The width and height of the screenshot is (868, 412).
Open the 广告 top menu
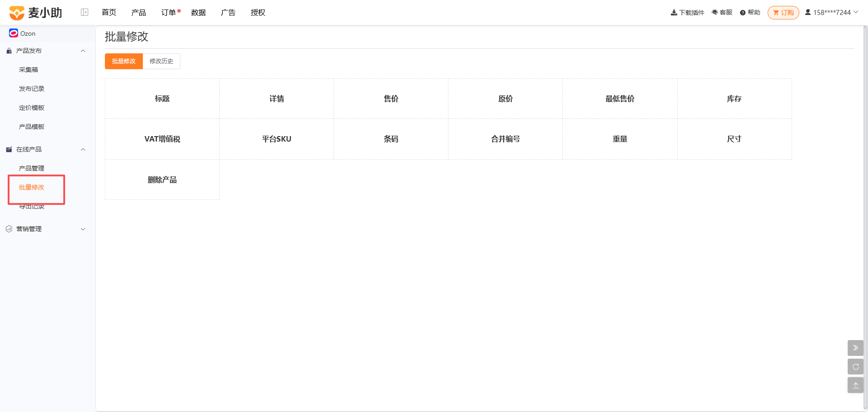[x=228, y=13]
